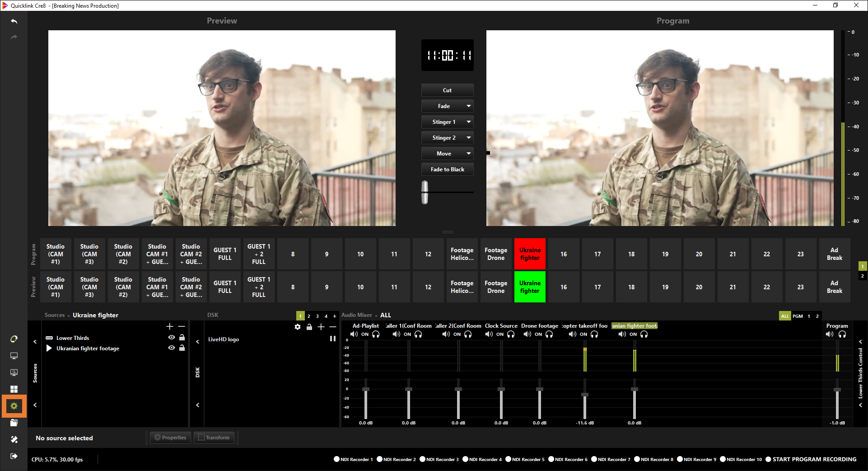Select audio mixer tab 2

[817, 316]
